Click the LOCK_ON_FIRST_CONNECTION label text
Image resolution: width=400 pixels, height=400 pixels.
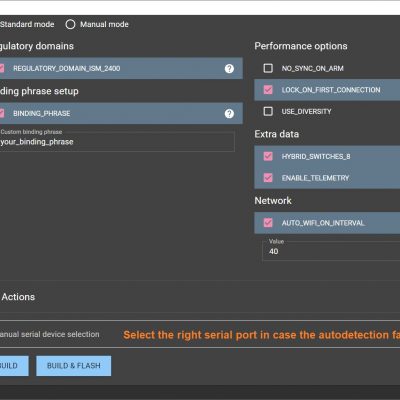click(x=331, y=90)
